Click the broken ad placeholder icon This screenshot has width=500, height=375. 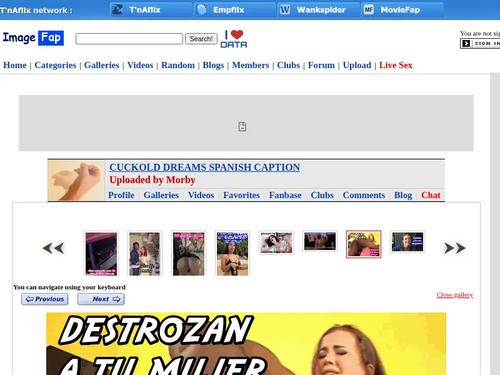coord(242,127)
